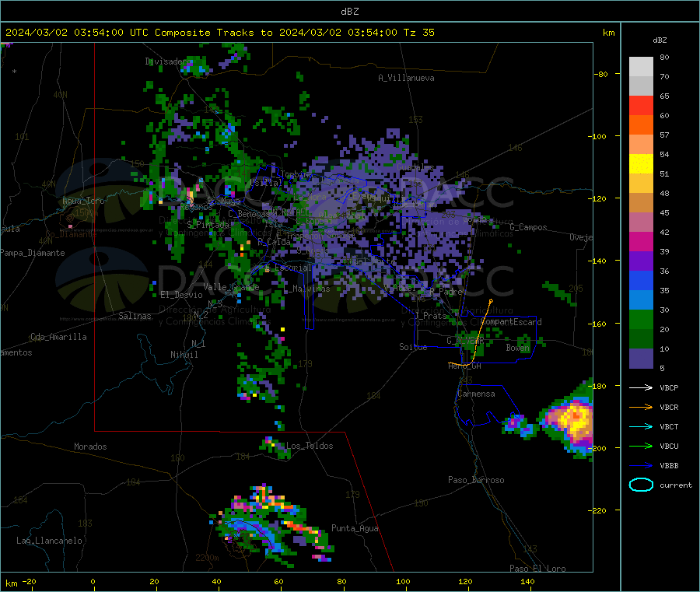This screenshot has height=592, width=700.
Task: Click the Paso_El_Loro map label
Action: (537, 569)
